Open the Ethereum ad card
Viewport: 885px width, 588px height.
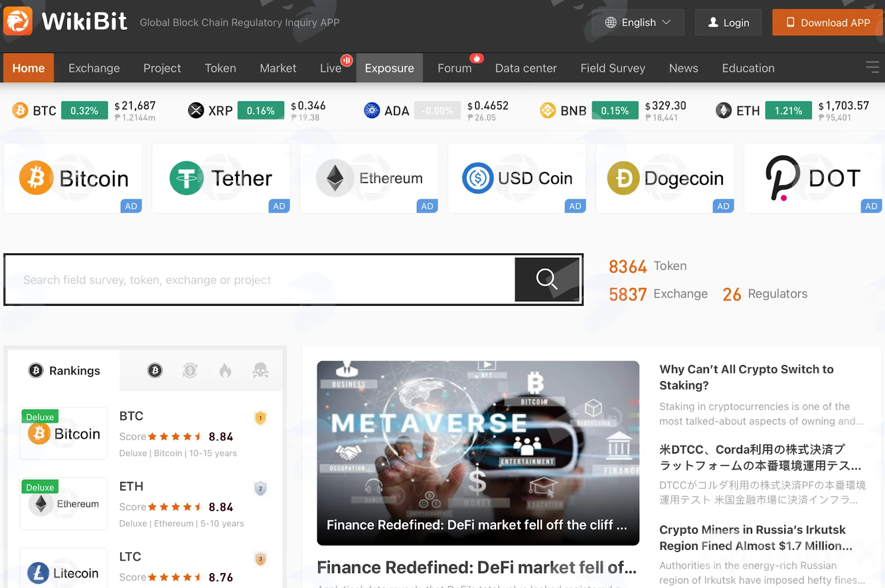point(369,178)
